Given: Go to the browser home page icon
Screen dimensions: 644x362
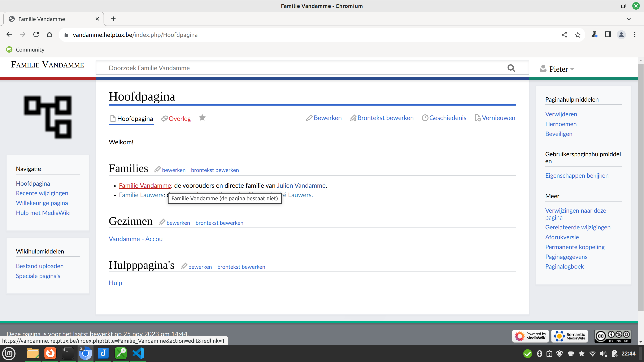Looking at the screenshot, I should point(49,35).
